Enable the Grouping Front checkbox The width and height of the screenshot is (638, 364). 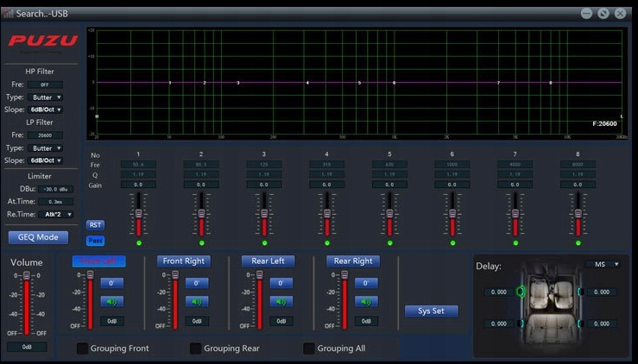click(x=83, y=348)
